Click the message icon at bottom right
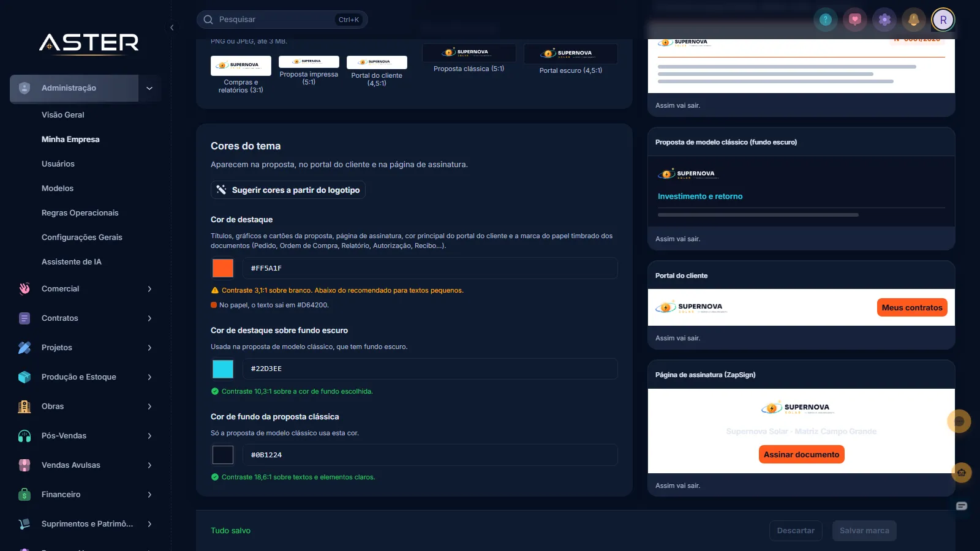Viewport: 980px width, 551px height. [x=962, y=506]
